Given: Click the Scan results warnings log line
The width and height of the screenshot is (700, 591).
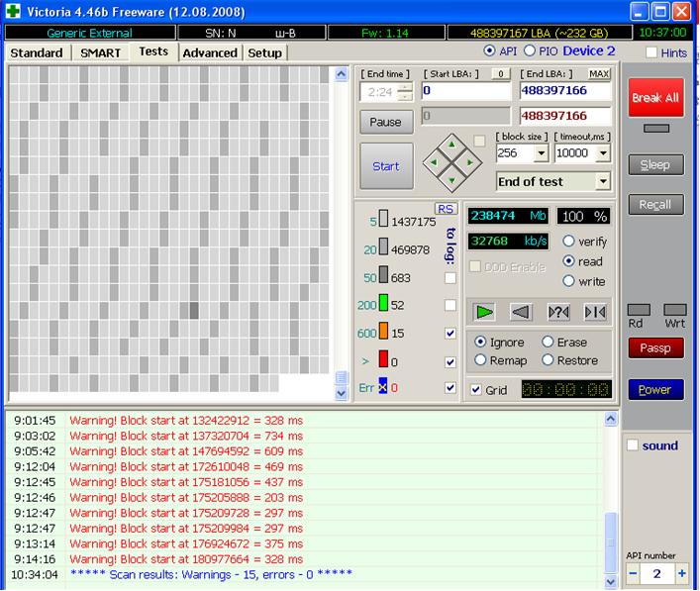Looking at the screenshot, I should 211,574.
